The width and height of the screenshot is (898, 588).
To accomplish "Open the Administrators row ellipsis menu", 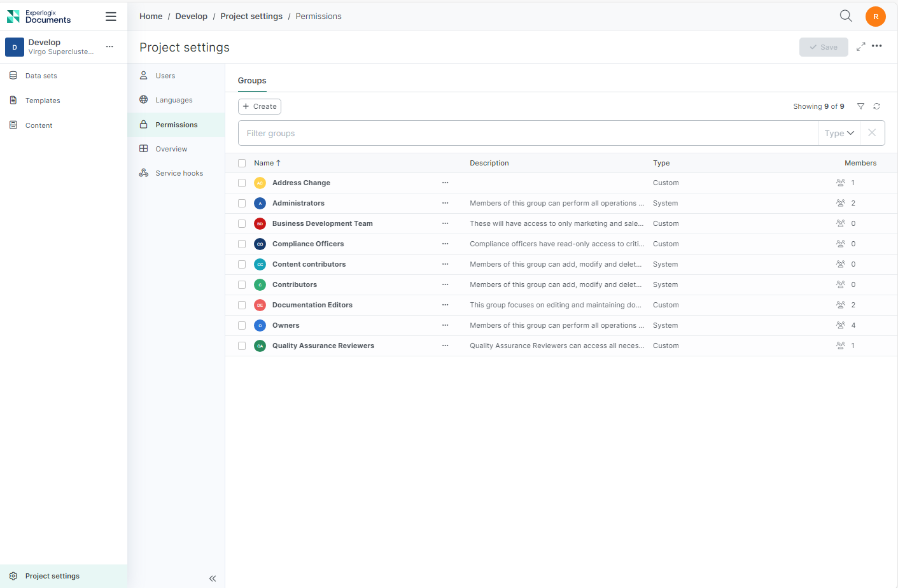I will 445,203.
